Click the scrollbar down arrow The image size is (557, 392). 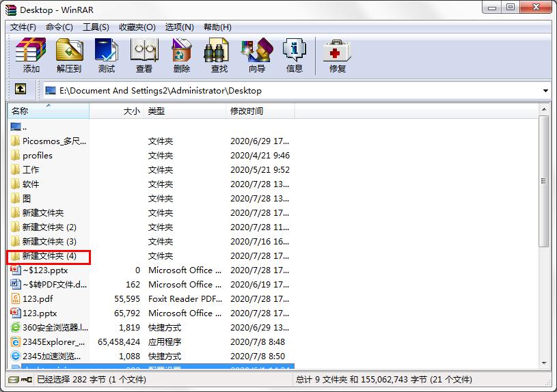click(544, 363)
